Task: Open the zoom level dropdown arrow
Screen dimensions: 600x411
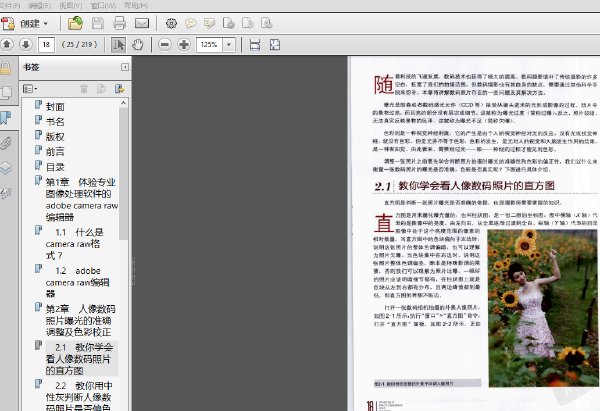Action: pyautogui.click(x=229, y=45)
